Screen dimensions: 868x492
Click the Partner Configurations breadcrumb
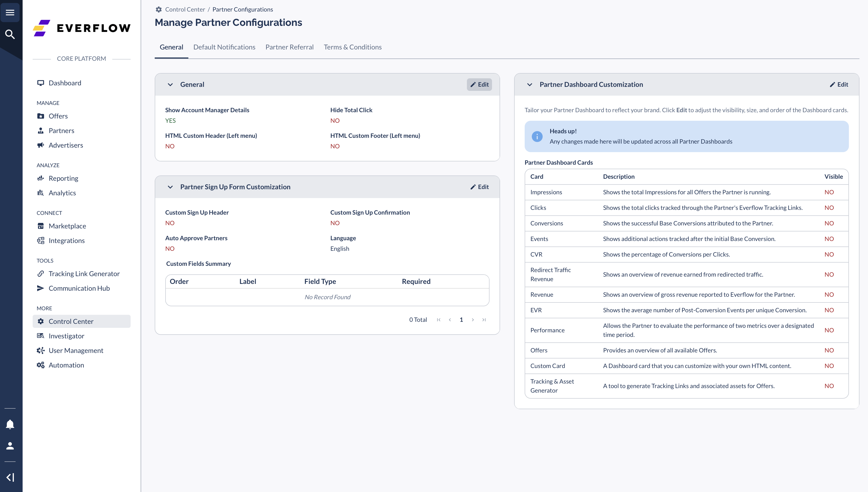click(x=243, y=10)
